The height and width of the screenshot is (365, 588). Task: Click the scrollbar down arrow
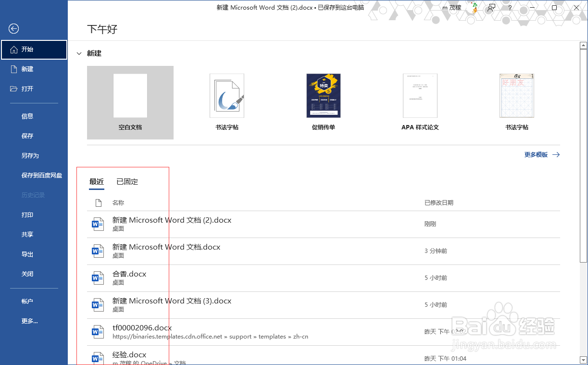(584, 359)
